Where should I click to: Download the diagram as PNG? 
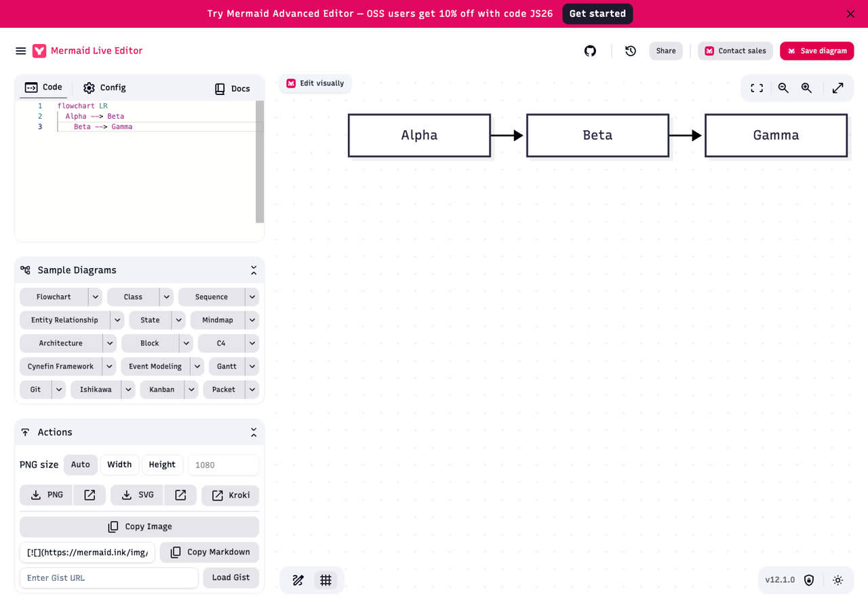point(47,495)
